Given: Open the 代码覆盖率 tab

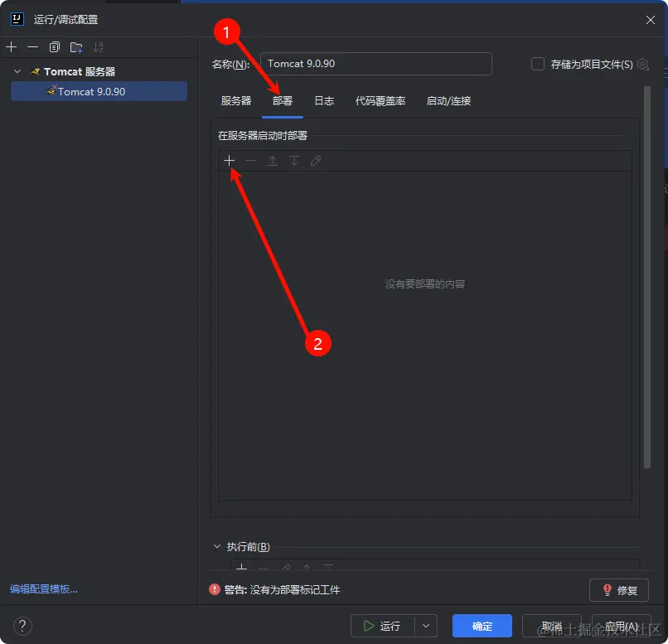Looking at the screenshot, I should click(380, 101).
